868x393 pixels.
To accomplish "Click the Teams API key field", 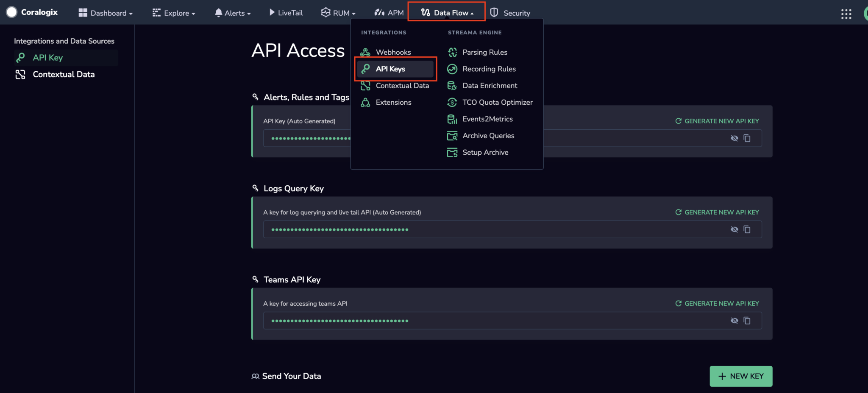I will (512, 321).
